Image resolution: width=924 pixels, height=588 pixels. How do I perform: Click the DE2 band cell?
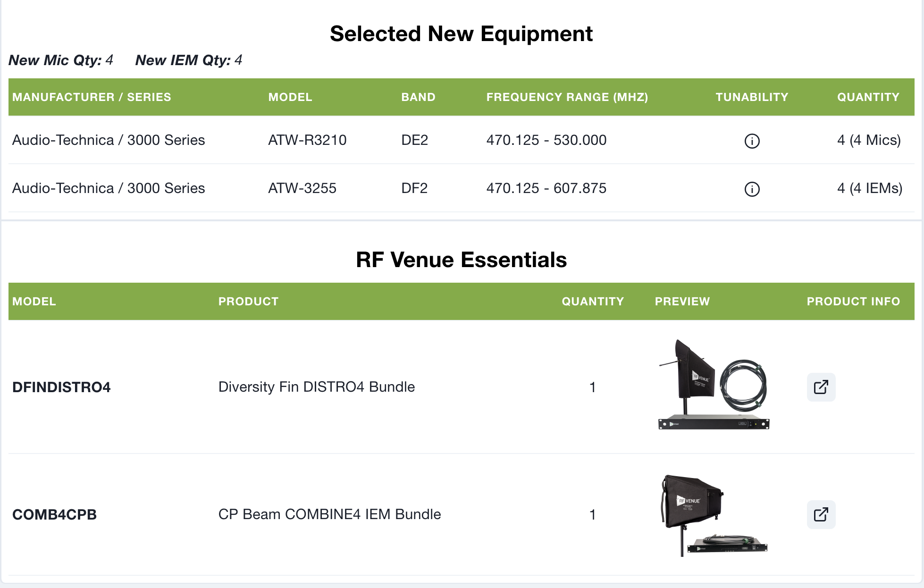(x=414, y=140)
